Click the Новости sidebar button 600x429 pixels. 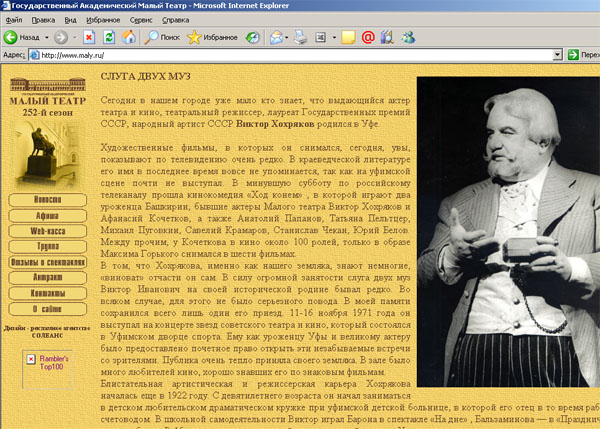click(x=47, y=199)
